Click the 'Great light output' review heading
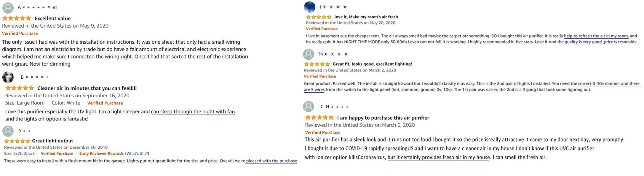The image size is (644, 176). coord(52,141)
